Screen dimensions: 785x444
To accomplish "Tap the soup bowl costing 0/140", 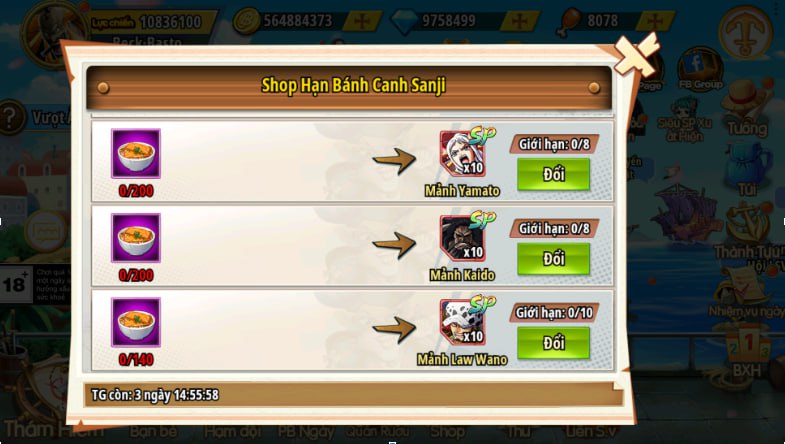I will (x=136, y=322).
